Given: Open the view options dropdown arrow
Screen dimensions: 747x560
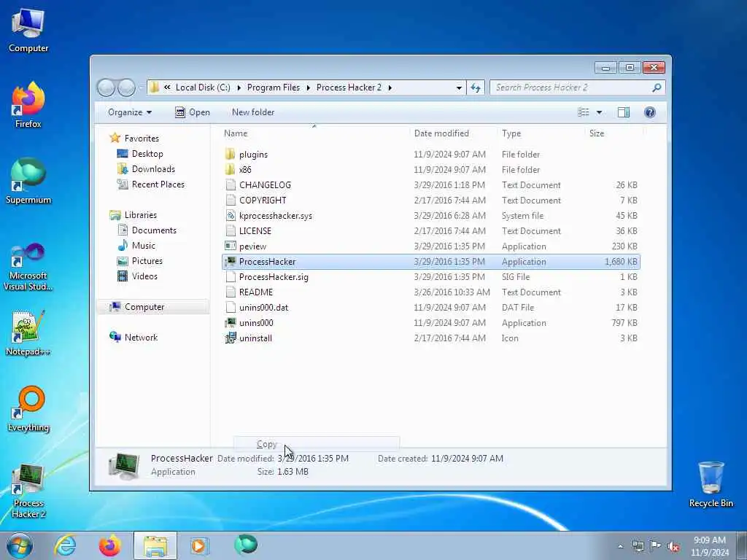Looking at the screenshot, I should (600, 112).
